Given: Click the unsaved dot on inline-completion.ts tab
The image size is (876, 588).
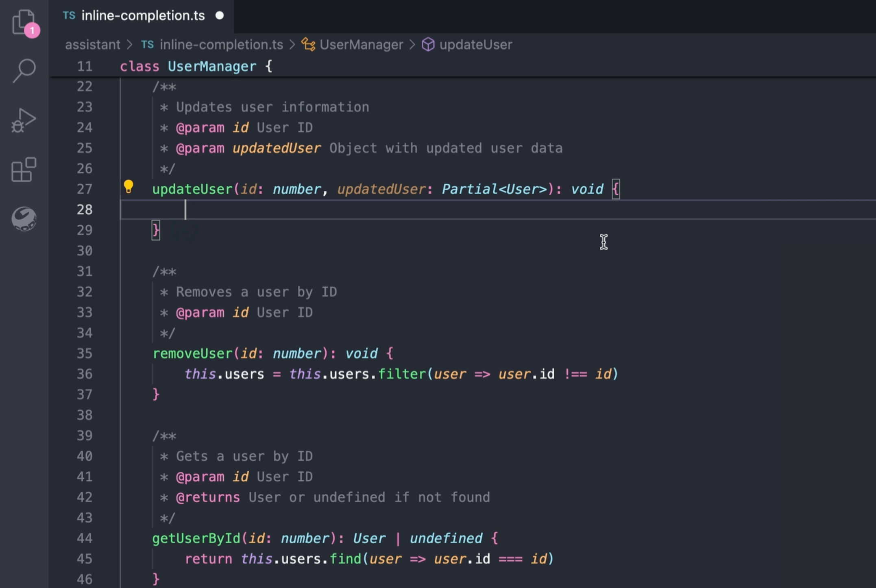Looking at the screenshot, I should coord(220,15).
